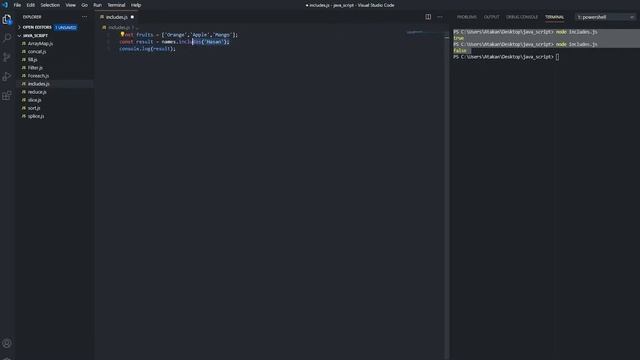Image resolution: width=640 pixels, height=360 pixels.
Task: Open splice.js in the file tree
Action: (36, 116)
